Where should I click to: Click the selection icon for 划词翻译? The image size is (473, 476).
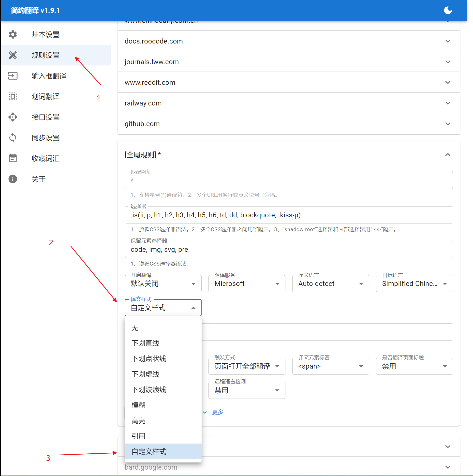13,97
